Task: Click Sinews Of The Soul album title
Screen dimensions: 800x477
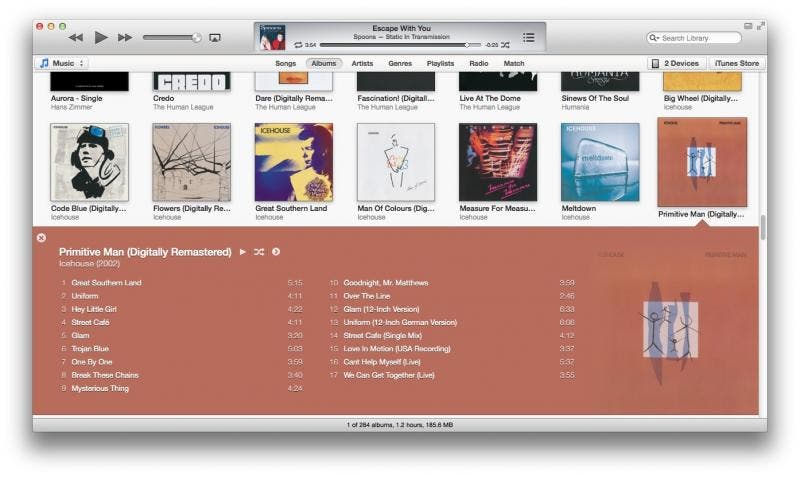Action: point(595,98)
